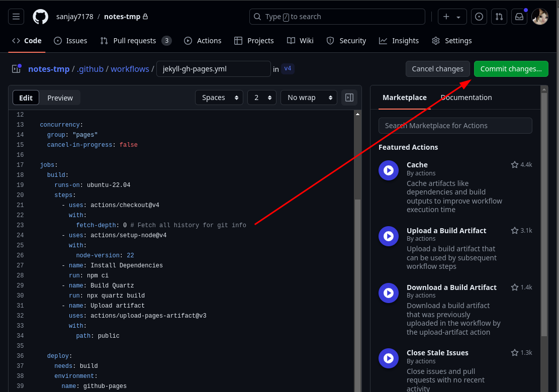Image resolution: width=559 pixels, height=392 pixels.
Task: Open the Spaces indent mode dropdown
Action: 219,97
